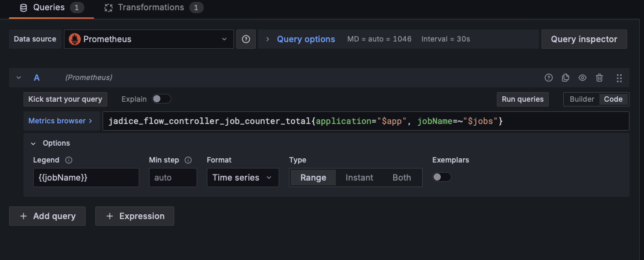
Task: Click the Run queries button
Action: 523,99
